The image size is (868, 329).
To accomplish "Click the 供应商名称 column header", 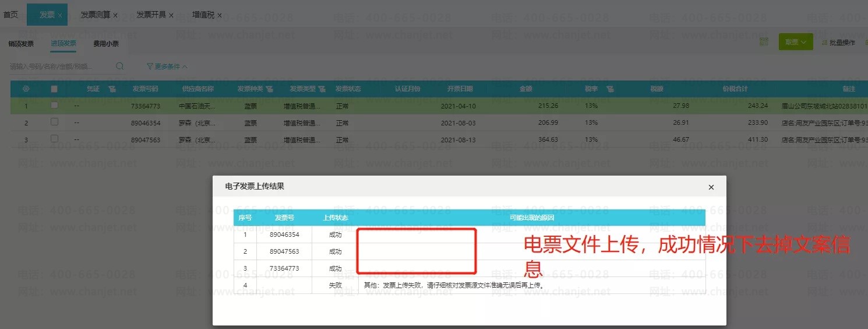I will click(197, 89).
